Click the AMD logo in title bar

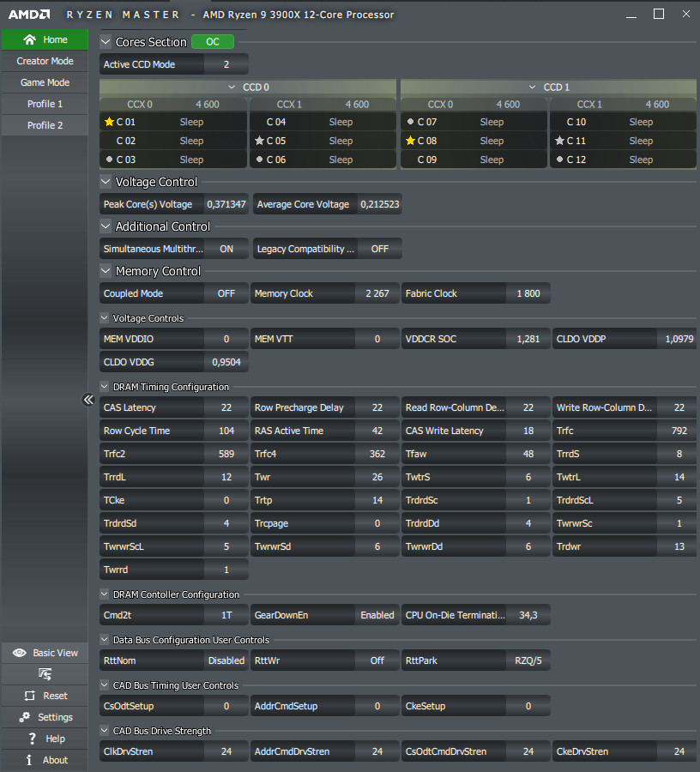coord(29,15)
